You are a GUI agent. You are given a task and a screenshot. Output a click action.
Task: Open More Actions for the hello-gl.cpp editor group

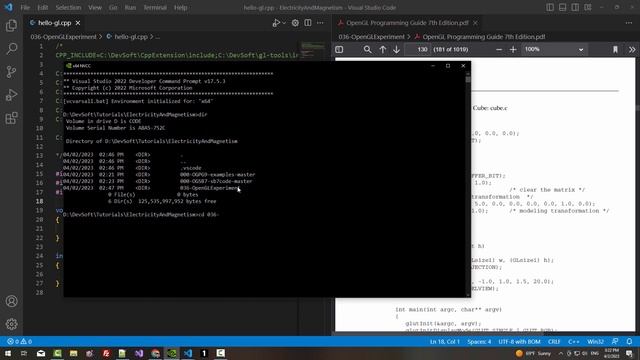coord(320,23)
